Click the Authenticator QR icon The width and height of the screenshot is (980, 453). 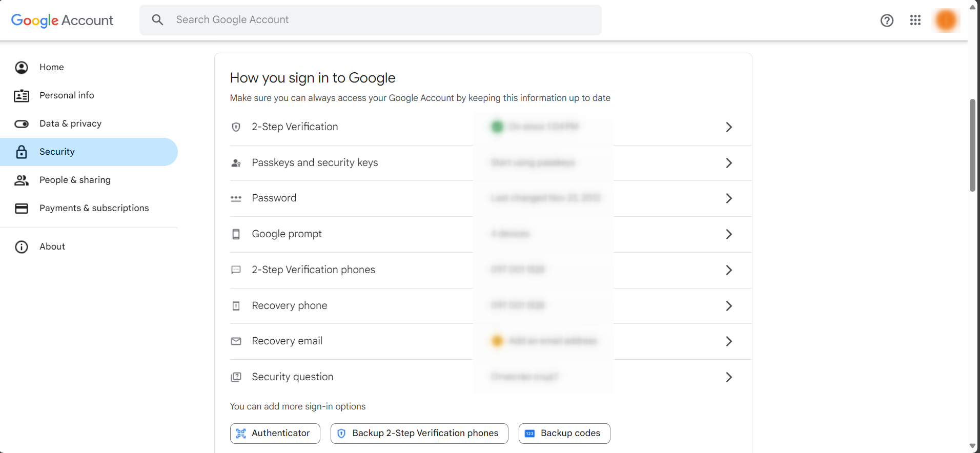click(x=241, y=434)
